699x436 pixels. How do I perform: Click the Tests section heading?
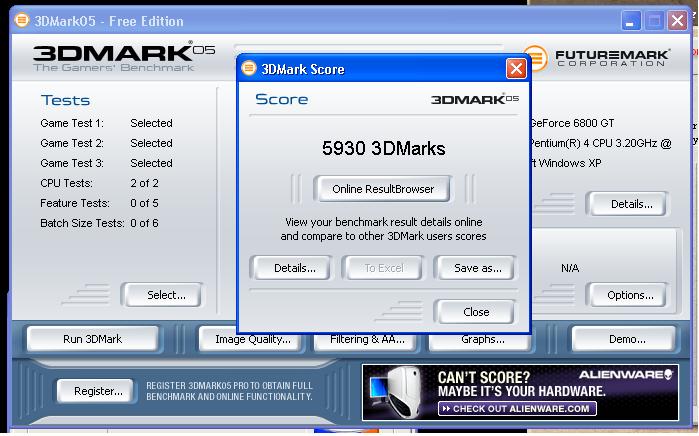(65, 100)
